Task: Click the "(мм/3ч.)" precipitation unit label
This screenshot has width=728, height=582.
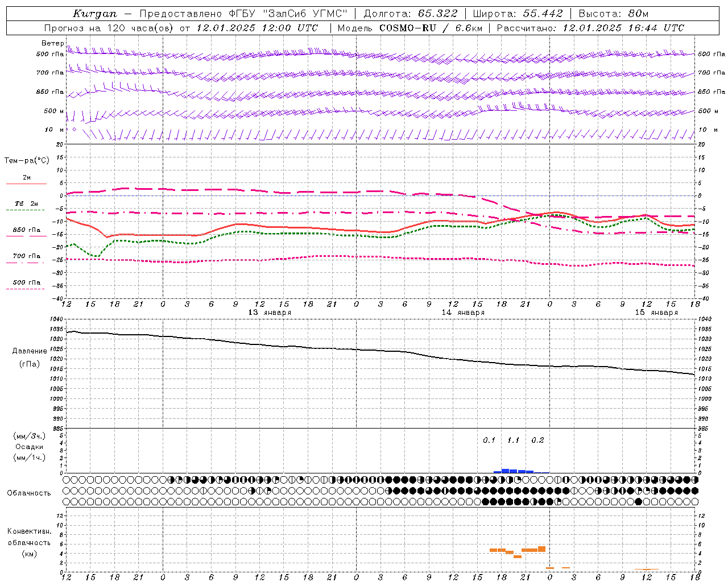Action: [x=30, y=436]
